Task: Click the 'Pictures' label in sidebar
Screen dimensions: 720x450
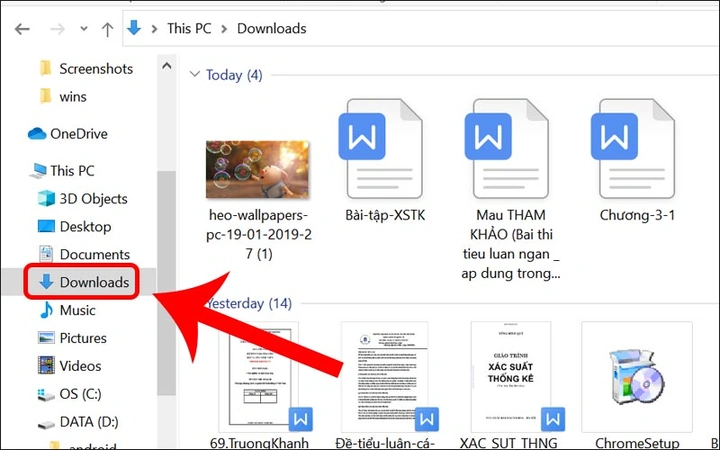Action: (83, 338)
